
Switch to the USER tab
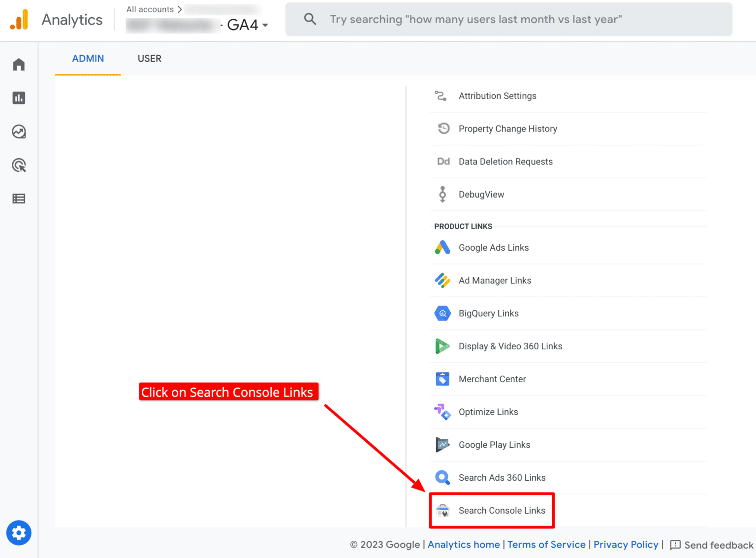150,59
